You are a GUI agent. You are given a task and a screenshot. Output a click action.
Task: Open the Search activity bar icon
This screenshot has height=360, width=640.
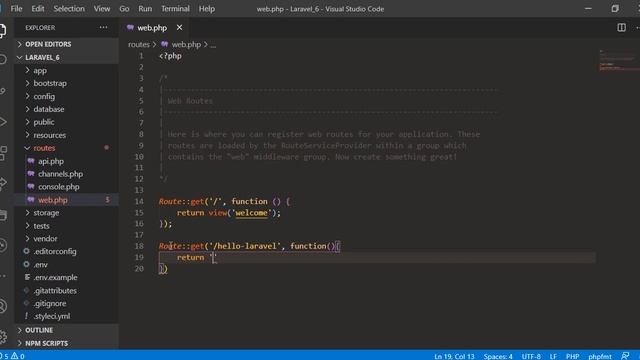(x=2, y=60)
